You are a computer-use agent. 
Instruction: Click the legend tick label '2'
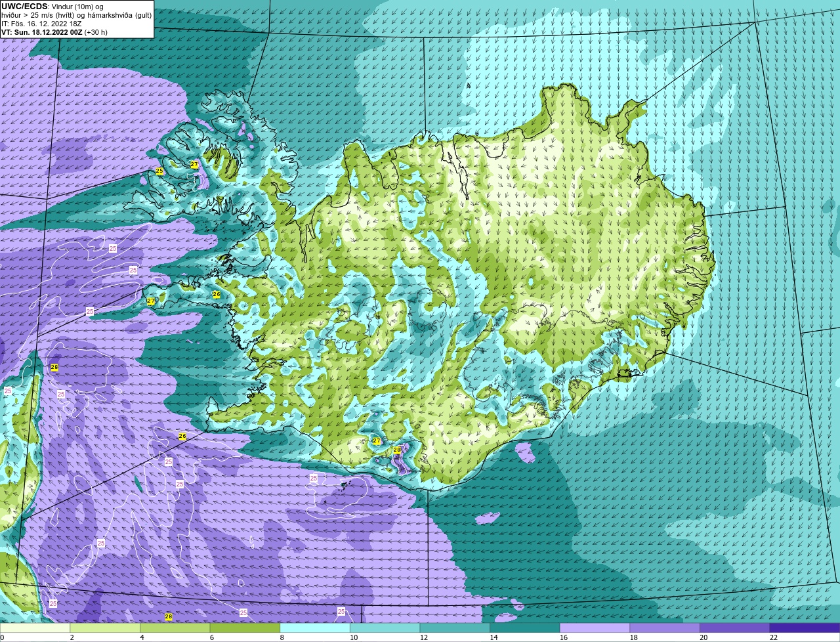(x=72, y=637)
